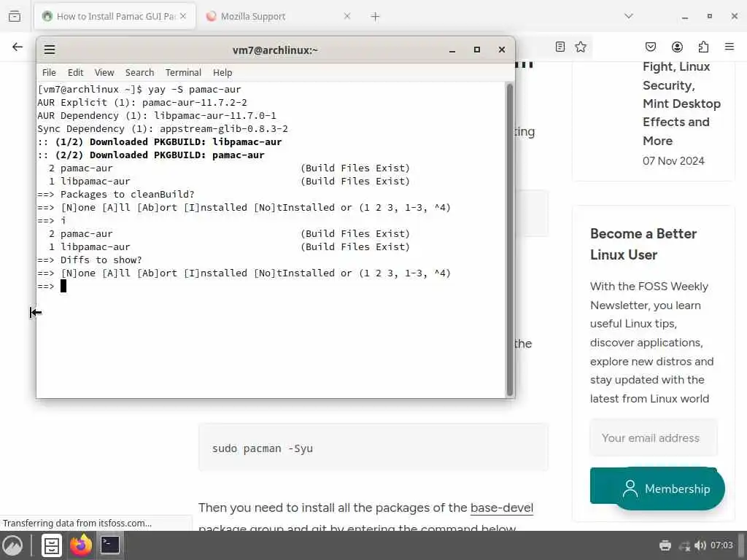This screenshot has width=747, height=560.
Task: Close the How to Install Pamac tab
Action: tap(183, 16)
